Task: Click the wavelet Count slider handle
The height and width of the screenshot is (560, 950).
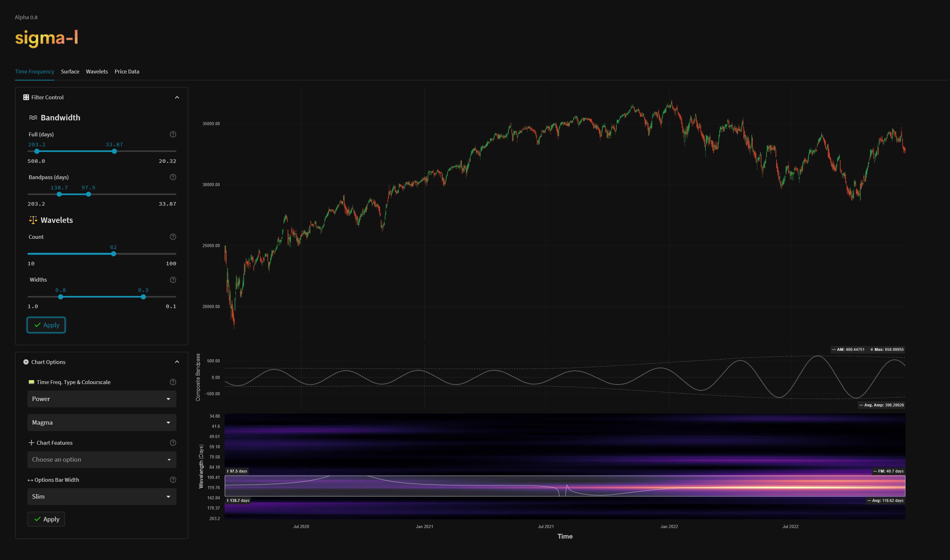Action: click(x=114, y=254)
